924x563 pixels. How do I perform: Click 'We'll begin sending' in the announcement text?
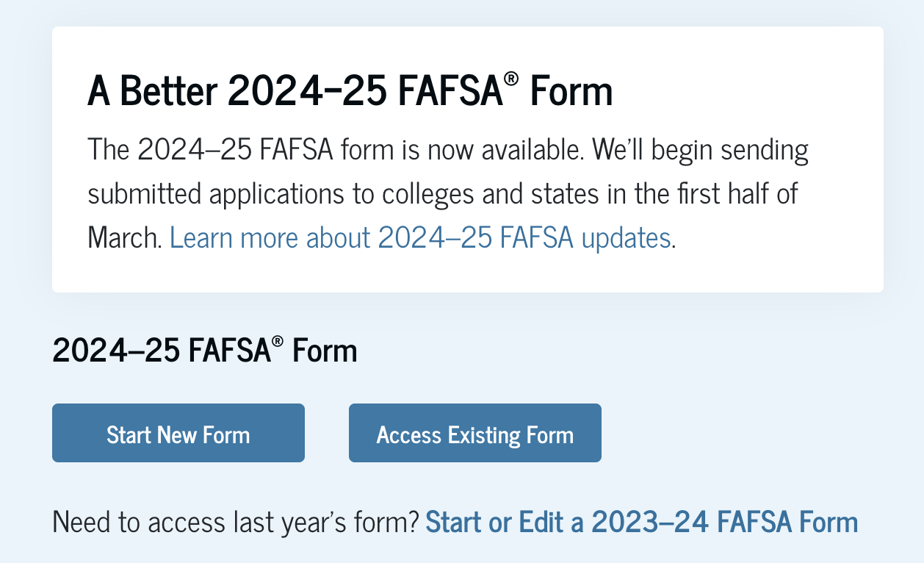pos(701,150)
